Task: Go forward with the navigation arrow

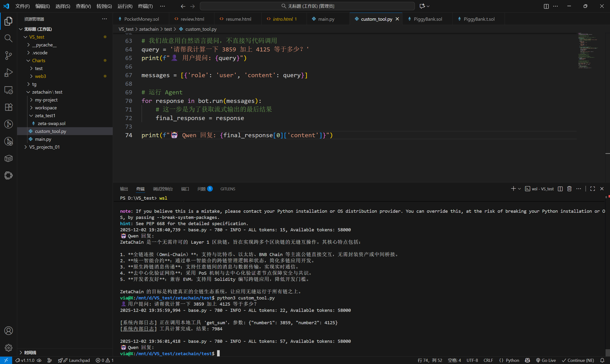Action: pyautogui.click(x=193, y=6)
